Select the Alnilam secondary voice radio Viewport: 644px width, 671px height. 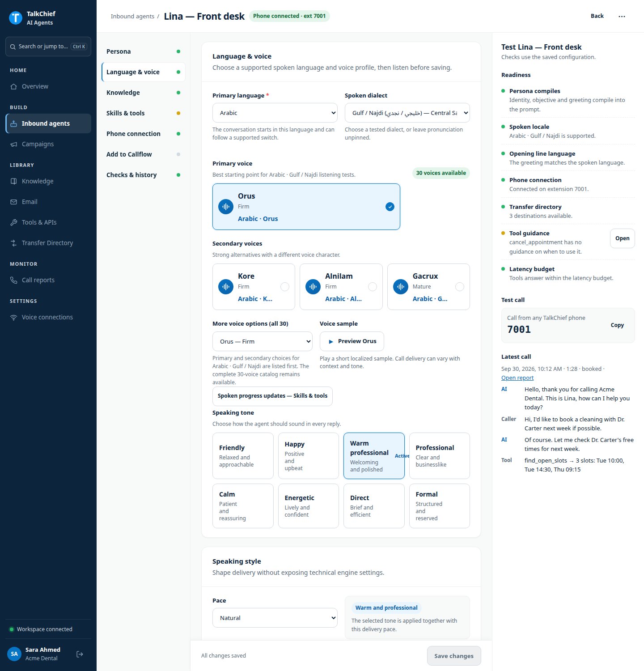(x=372, y=287)
